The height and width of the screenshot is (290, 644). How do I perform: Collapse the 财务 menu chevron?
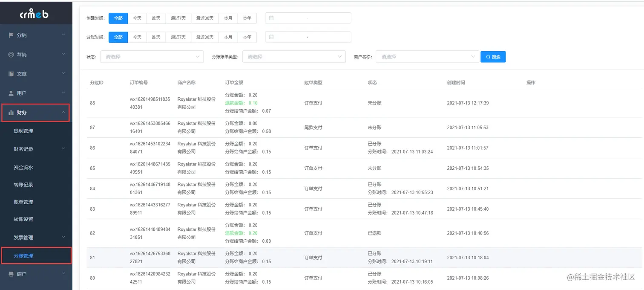point(63,112)
